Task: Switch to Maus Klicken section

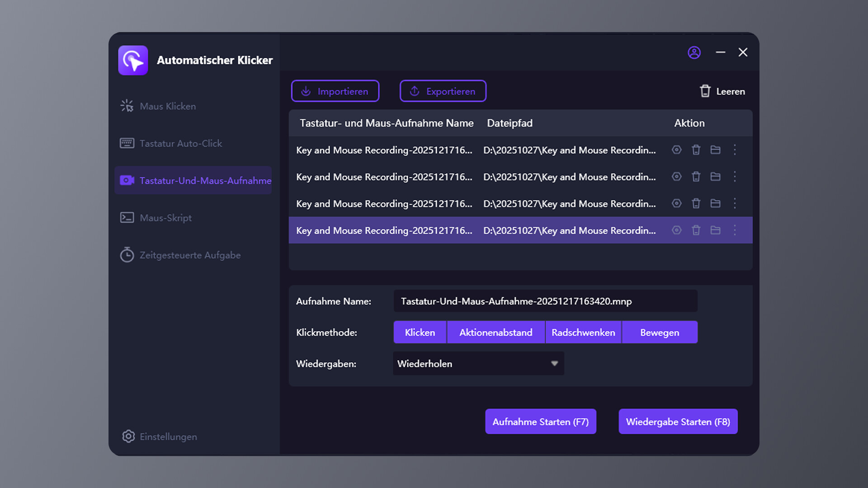Action: point(167,106)
